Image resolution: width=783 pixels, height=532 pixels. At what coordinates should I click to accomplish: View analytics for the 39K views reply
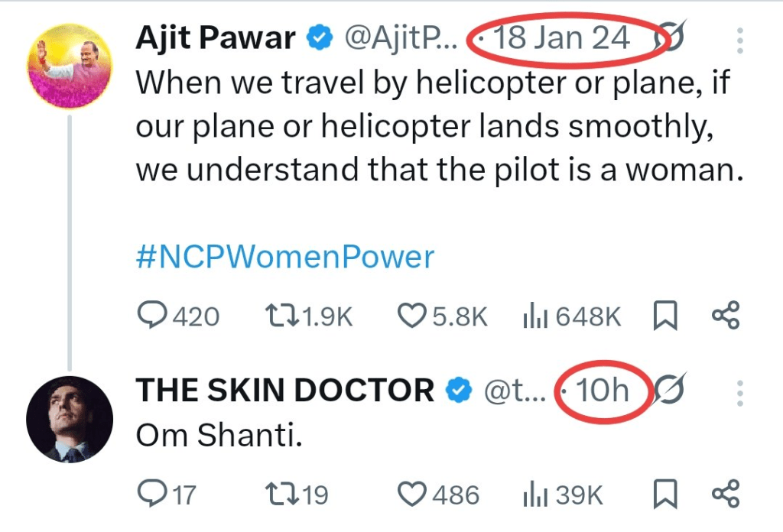(532, 495)
